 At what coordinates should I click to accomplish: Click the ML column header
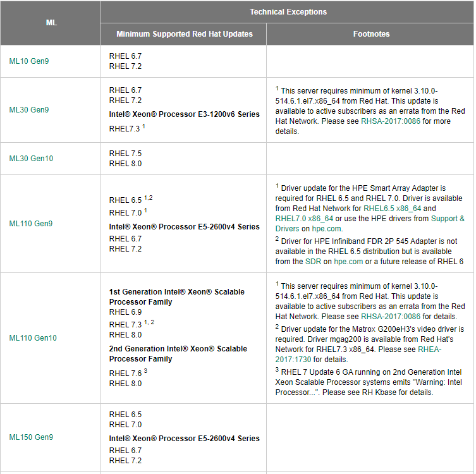pyautogui.click(x=51, y=23)
